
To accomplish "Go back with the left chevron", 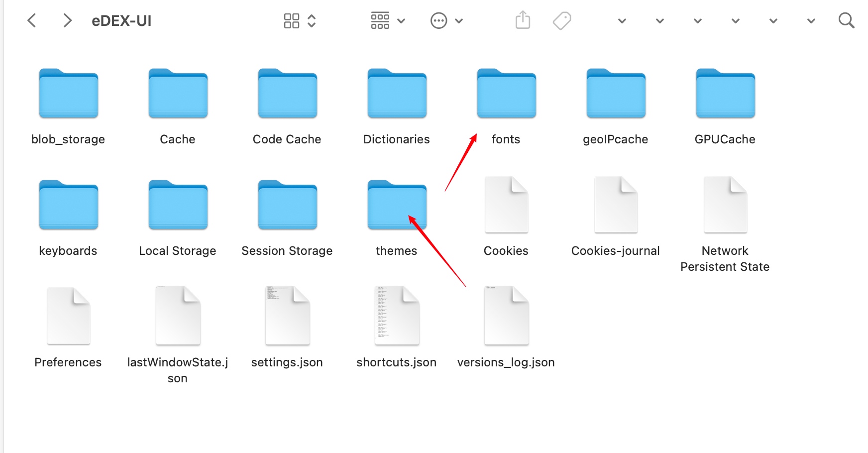I will pos(32,20).
